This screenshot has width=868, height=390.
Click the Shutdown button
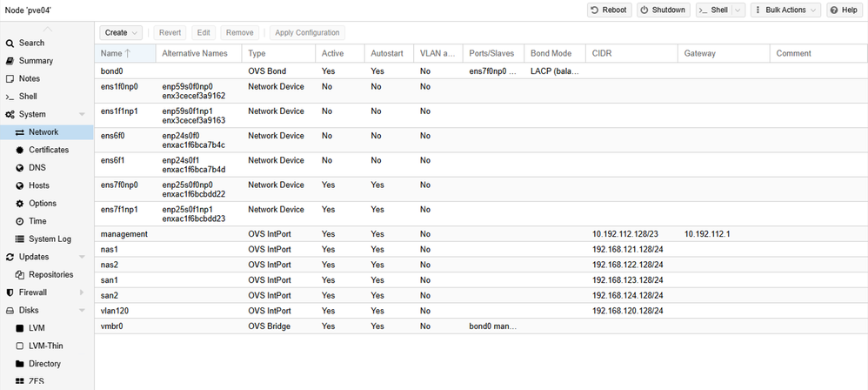[x=662, y=10]
